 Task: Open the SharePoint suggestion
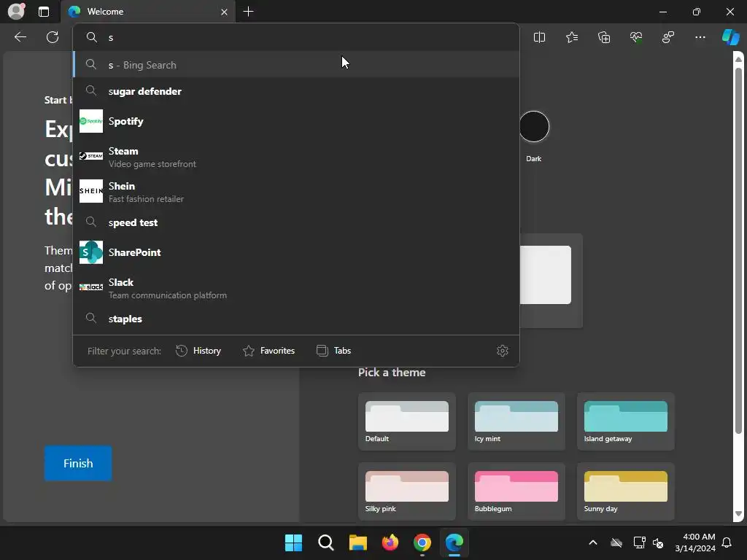[x=296, y=252]
